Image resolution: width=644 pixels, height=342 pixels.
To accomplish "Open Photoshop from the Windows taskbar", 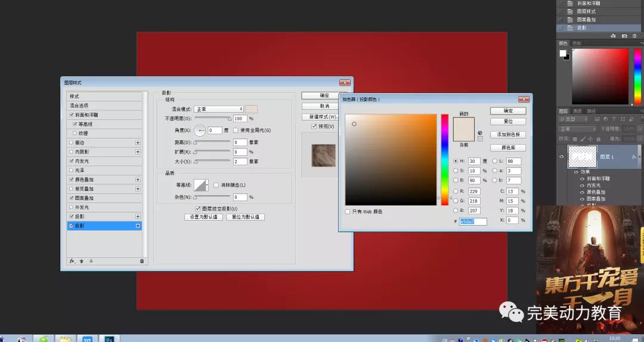I will tap(110, 338).
